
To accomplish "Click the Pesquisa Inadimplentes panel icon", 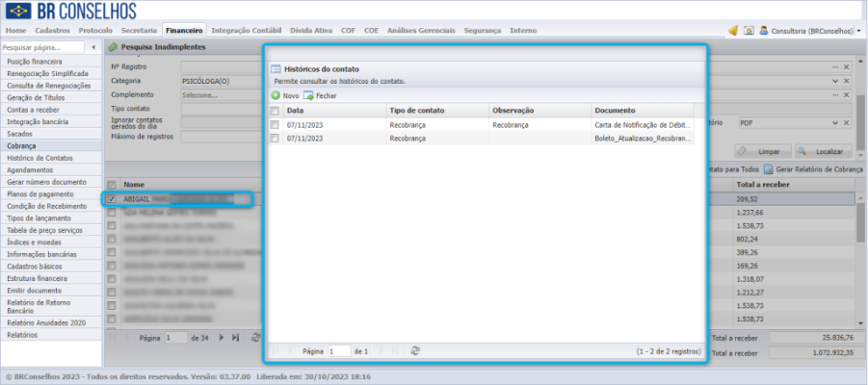I will click(113, 47).
